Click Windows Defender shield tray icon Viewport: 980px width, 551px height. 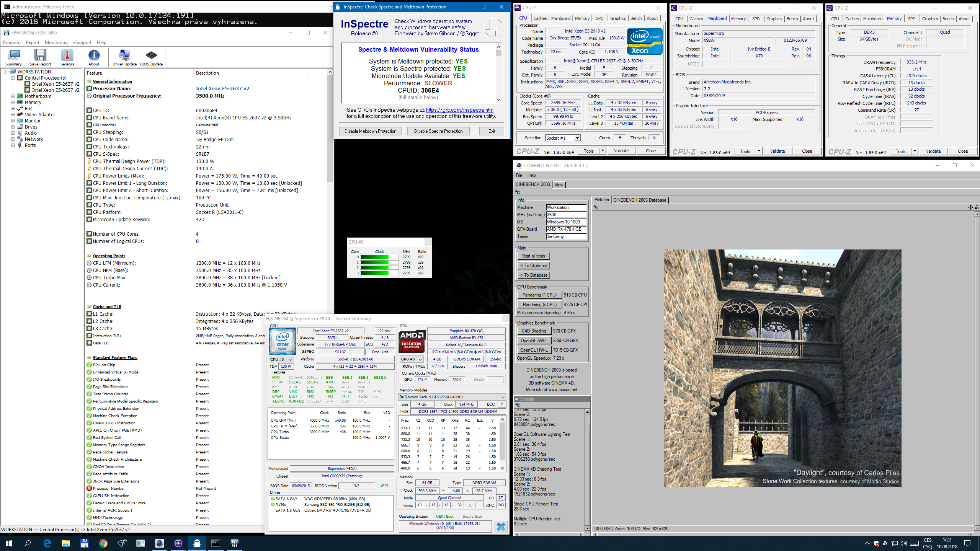[x=876, y=543]
